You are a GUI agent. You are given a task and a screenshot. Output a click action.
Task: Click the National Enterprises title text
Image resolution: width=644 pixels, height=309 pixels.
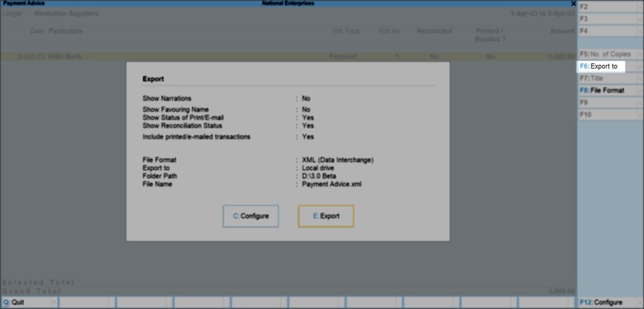click(x=287, y=3)
